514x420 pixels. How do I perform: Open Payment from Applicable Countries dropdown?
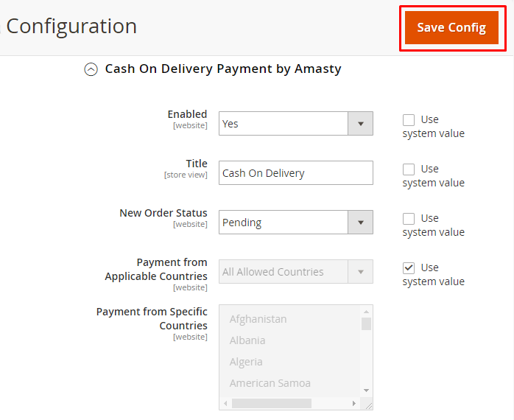[295, 272]
